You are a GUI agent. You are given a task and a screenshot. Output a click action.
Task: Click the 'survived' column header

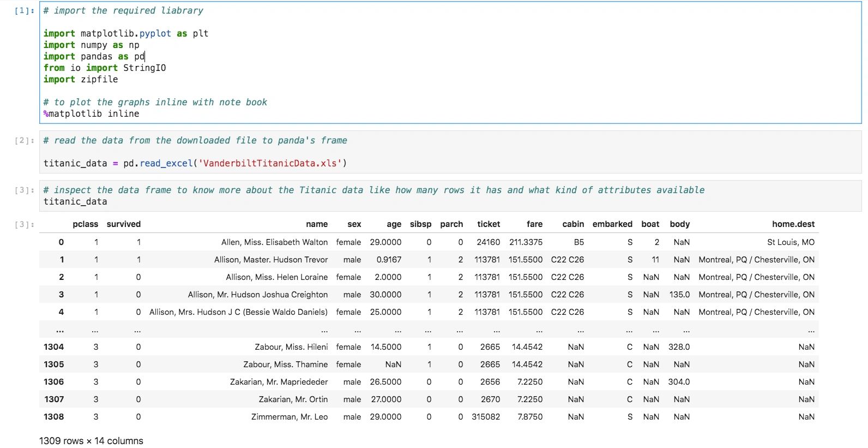[123, 224]
